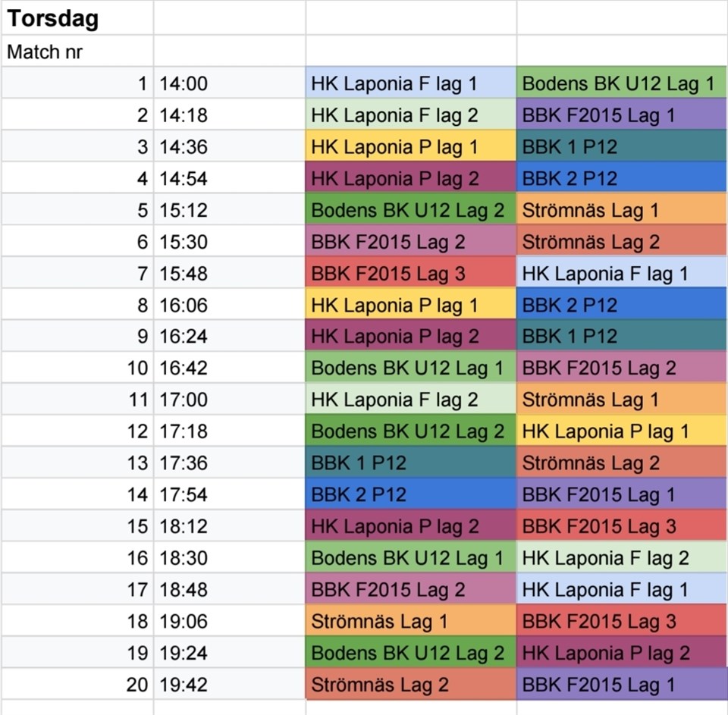Click HK Laponia F lag 2 at 17:00
Image resolution: width=728 pixels, height=715 pixels.
tap(411, 399)
